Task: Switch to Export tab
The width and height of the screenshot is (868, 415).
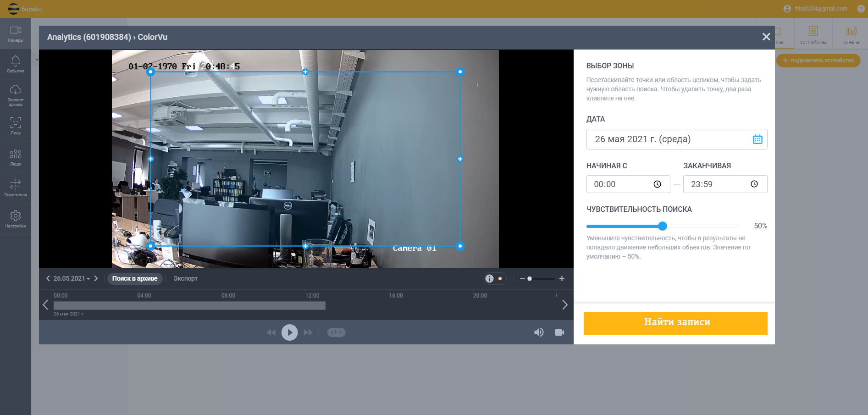Action: click(x=185, y=279)
